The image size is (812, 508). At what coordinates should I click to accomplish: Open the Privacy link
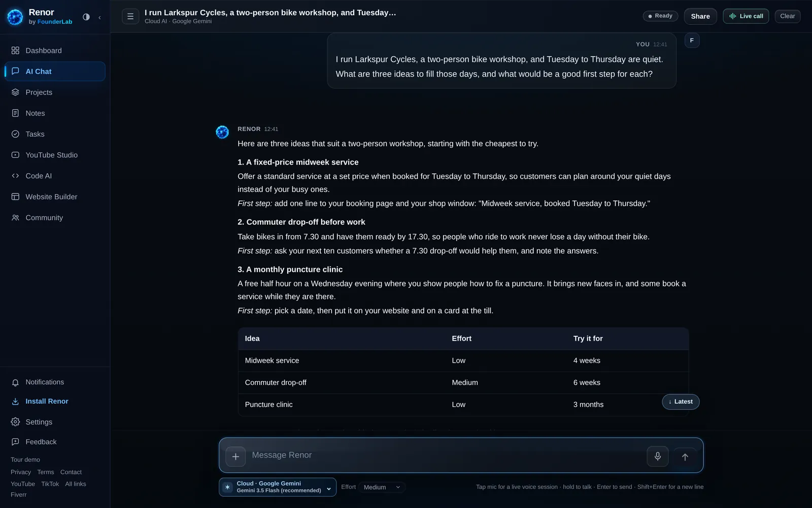(x=21, y=472)
